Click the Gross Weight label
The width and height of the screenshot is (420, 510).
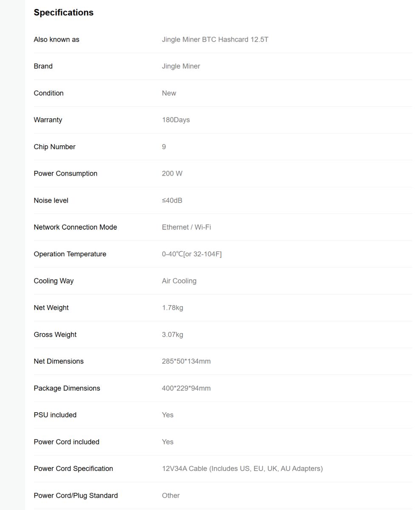click(x=55, y=334)
